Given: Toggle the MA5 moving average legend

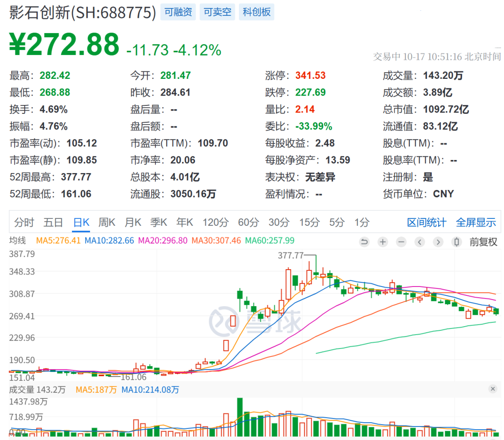Looking at the screenshot, I should point(58,241).
